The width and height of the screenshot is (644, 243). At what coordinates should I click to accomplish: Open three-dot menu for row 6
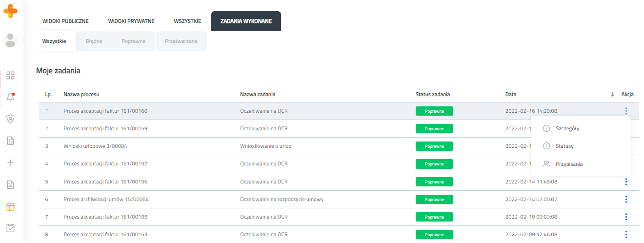coord(625,199)
